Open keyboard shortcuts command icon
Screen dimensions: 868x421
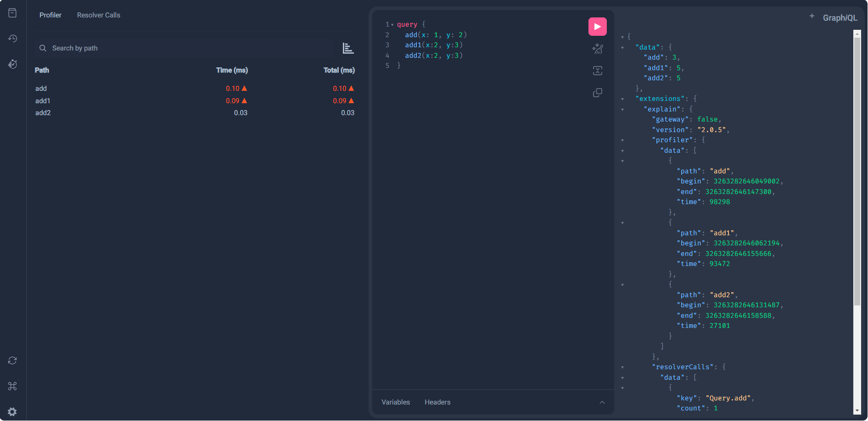click(12, 386)
